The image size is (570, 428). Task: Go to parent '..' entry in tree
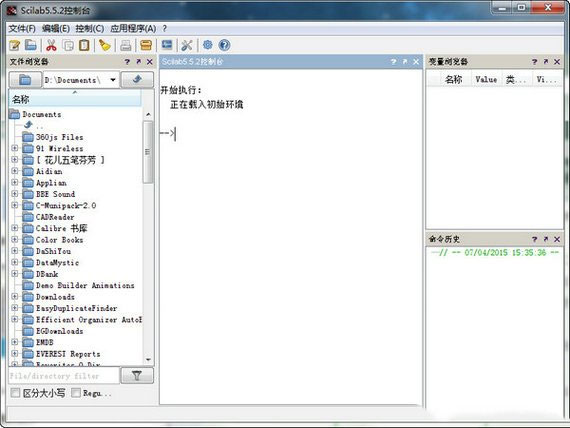33,125
